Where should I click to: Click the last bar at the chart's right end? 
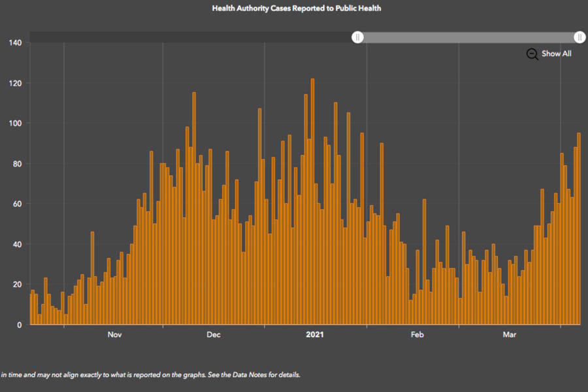[579, 229]
